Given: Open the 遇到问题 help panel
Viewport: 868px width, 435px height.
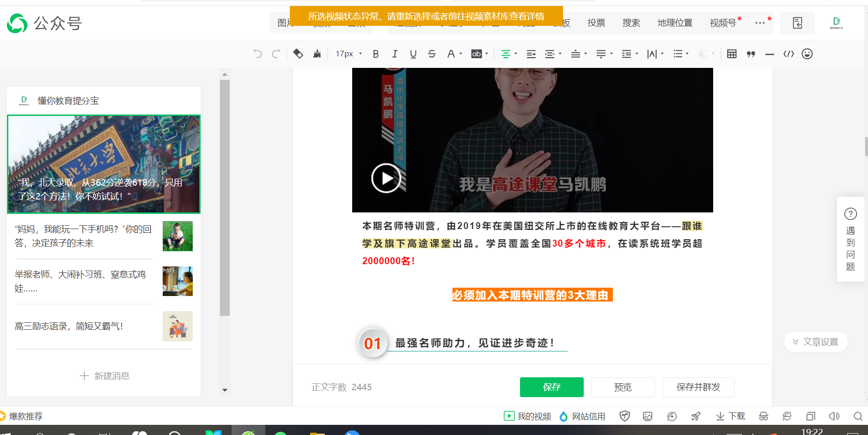Looking at the screenshot, I should [850, 239].
